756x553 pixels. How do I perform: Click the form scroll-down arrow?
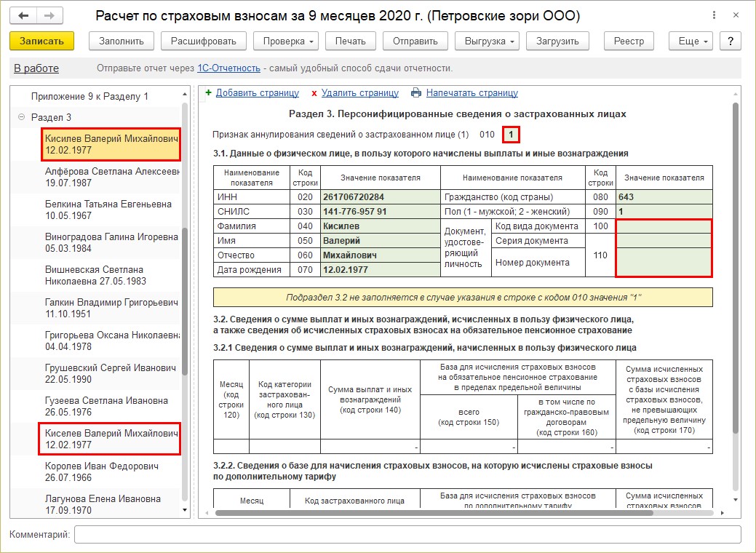[x=736, y=499]
